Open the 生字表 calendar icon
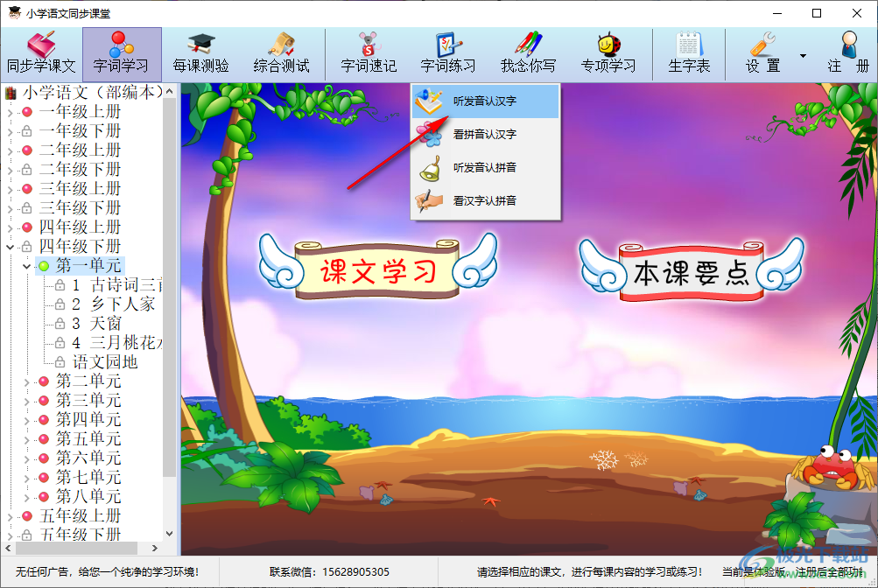Screen dimensions: 878x588 click(688, 52)
